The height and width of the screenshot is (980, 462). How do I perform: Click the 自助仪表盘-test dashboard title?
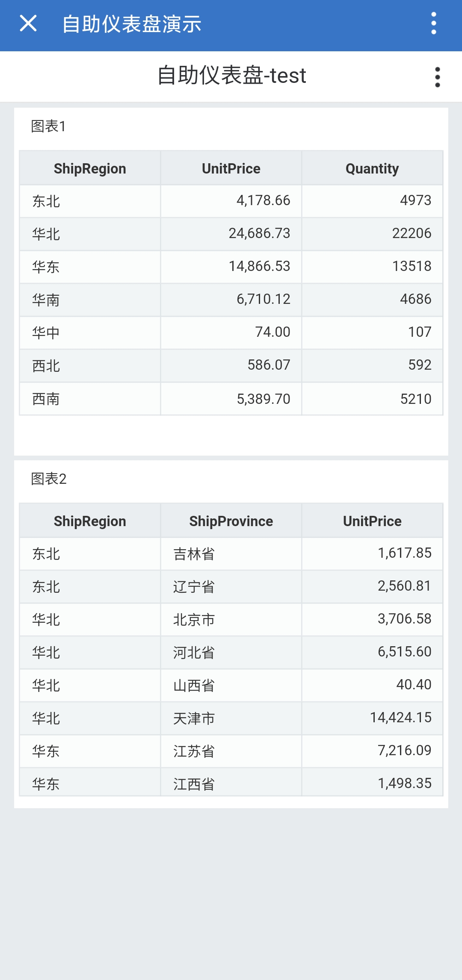(231, 76)
